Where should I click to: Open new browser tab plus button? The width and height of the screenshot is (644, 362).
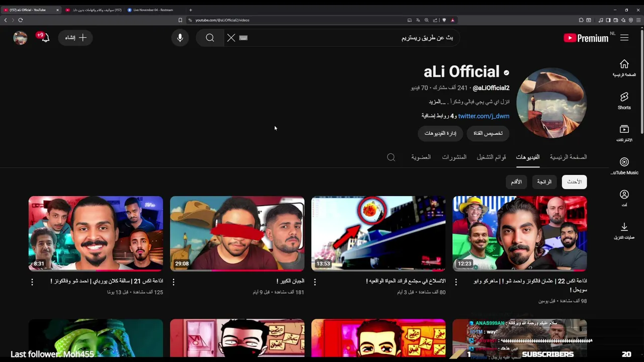click(190, 10)
